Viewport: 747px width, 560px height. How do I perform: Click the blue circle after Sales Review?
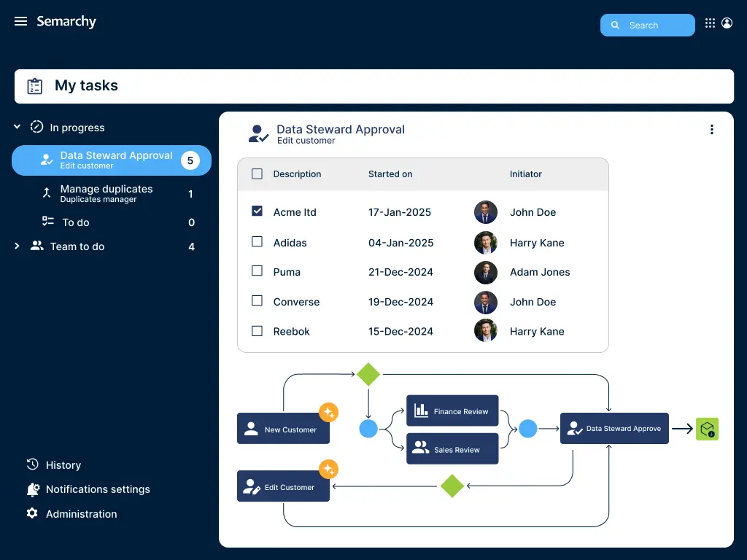pos(528,429)
